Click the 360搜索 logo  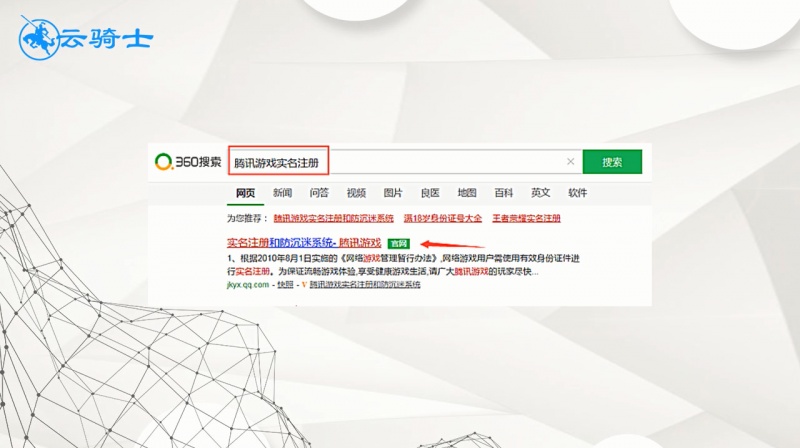click(x=188, y=162)
